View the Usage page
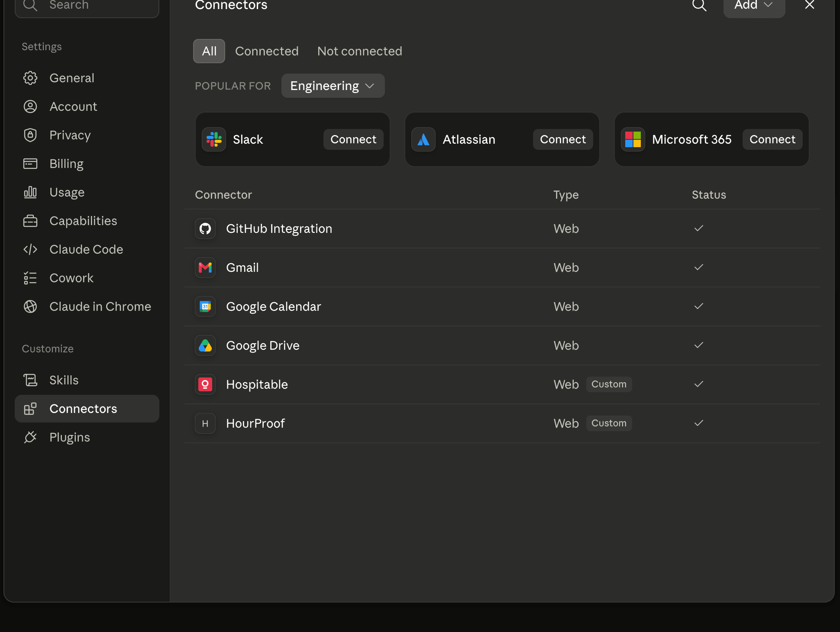Viewport: 840px width, 632px height. [87, 192]
